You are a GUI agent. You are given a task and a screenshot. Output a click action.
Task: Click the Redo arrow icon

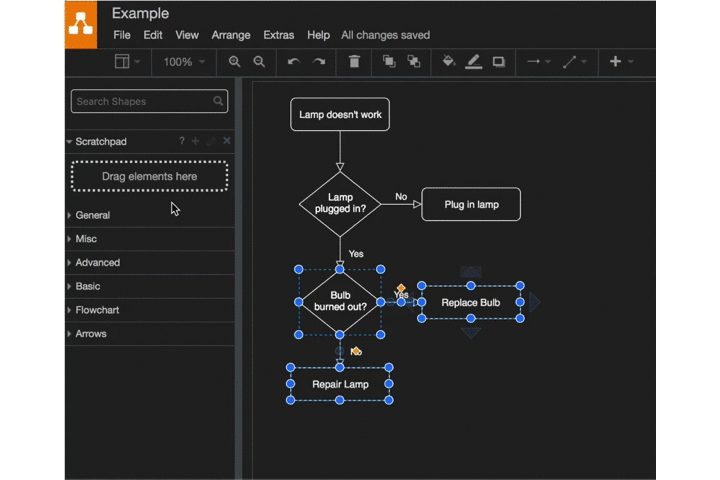319,62
